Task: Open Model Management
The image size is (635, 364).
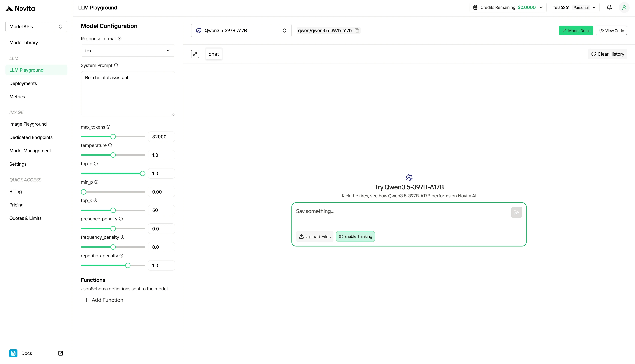Action: coord(30,151)
